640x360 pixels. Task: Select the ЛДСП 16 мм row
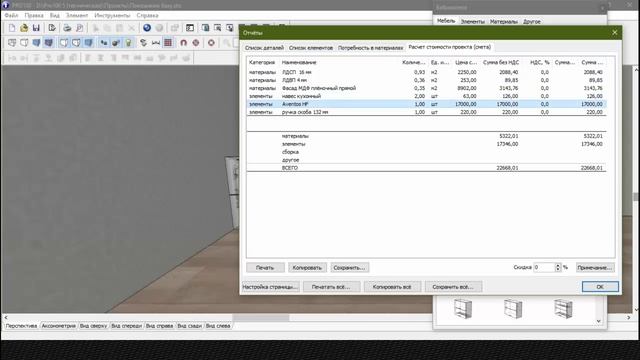(426, 72)
